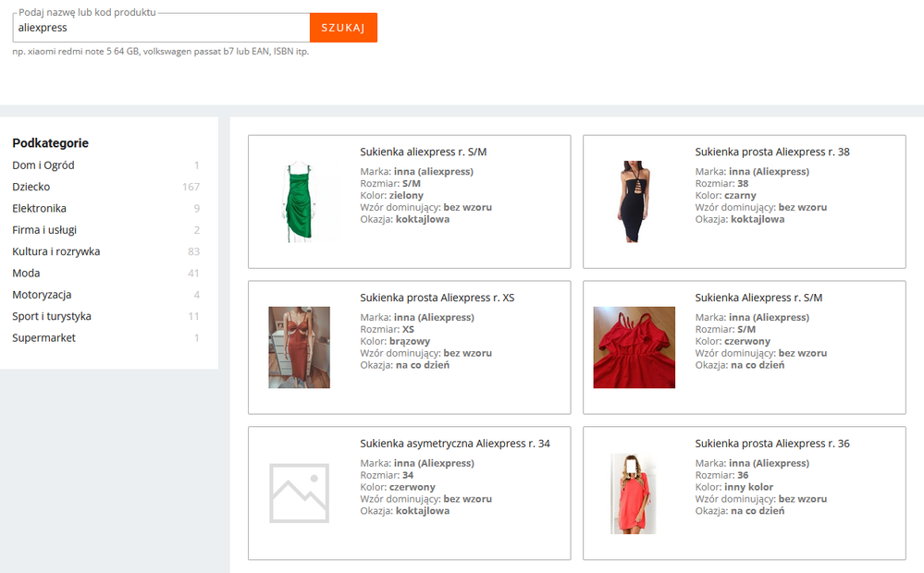Viewport: 924px width, 573px height.
Task: Focus the product name search field
Action: click(x=161, y=29)
